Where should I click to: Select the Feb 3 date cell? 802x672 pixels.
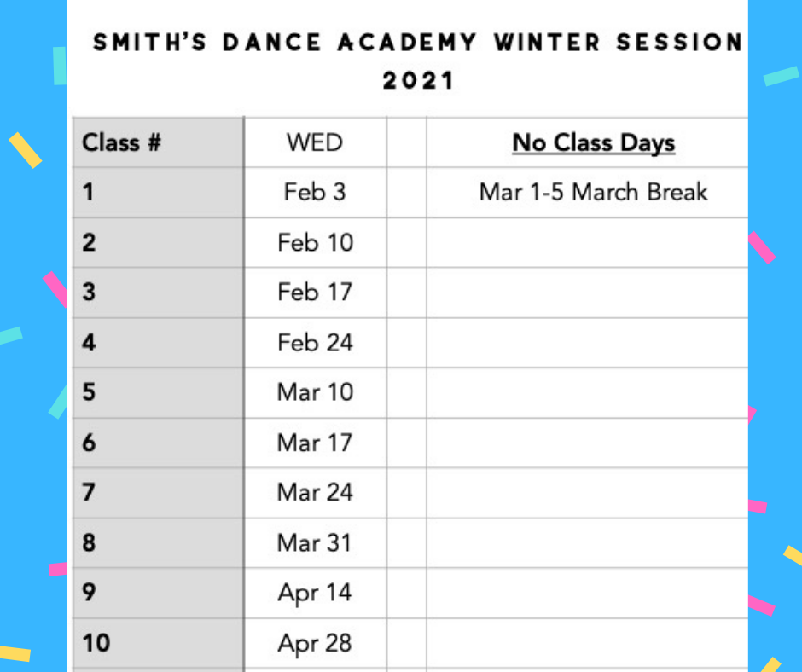pos(315,192)
